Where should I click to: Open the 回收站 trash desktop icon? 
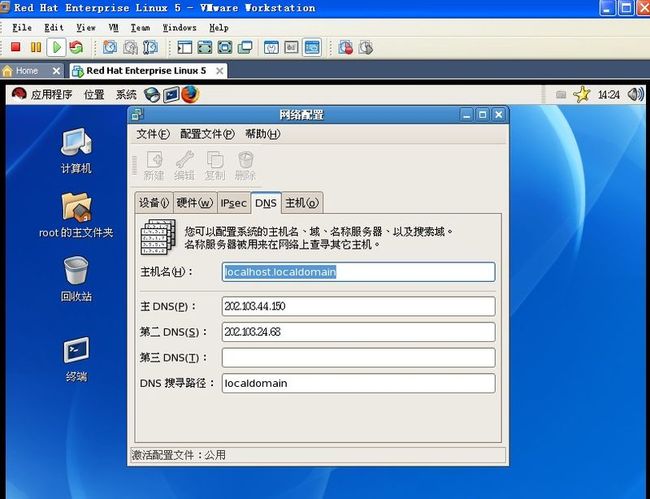tap(76, 279)
